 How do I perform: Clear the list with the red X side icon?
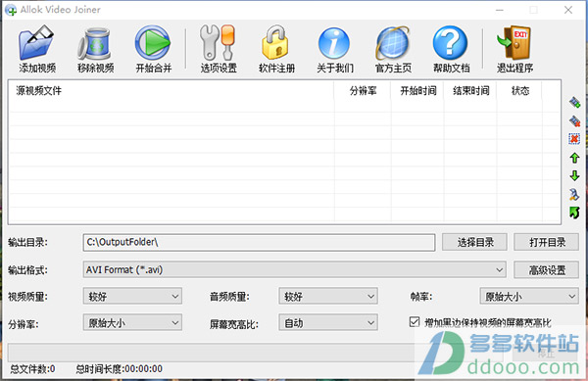(574, 139)
